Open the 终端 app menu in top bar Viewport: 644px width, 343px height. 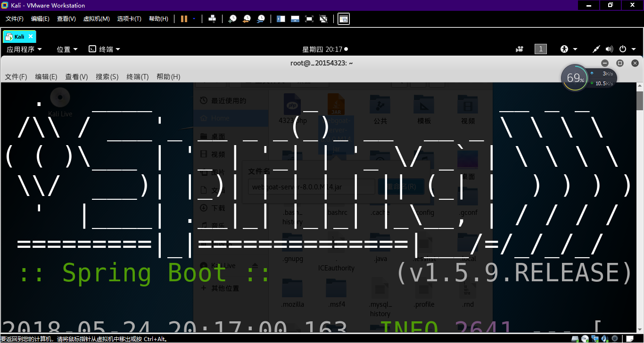pos(105,49)
